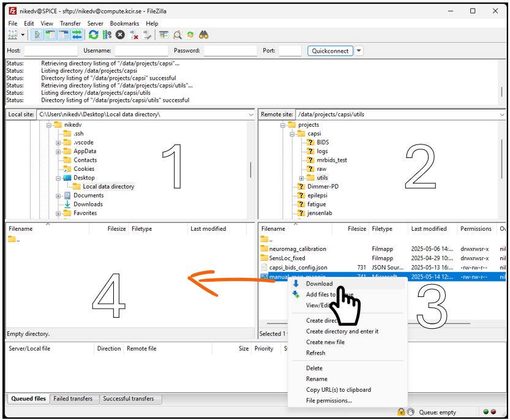Open the Quickconnect history dropdown arrow
510x420 pixels.
pyautogui.click(x=359, y=51)
